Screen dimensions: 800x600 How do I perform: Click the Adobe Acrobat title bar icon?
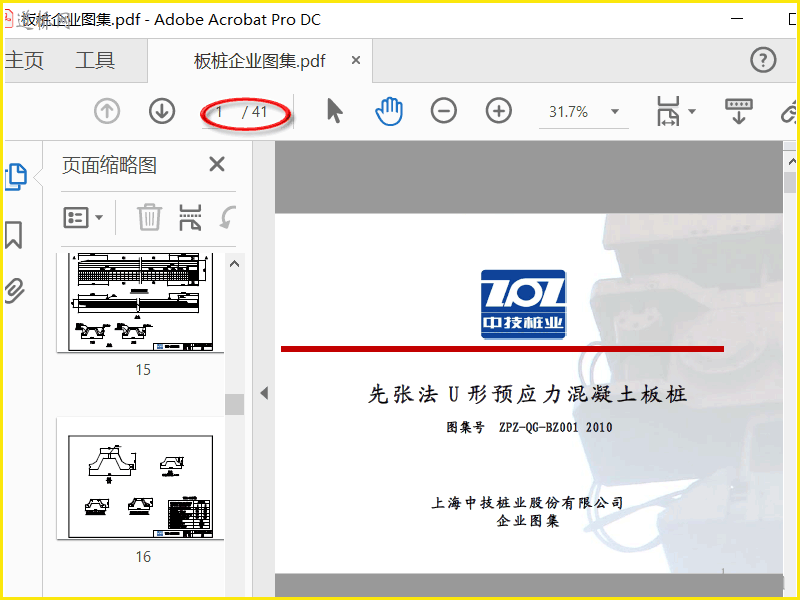[8, 19]
